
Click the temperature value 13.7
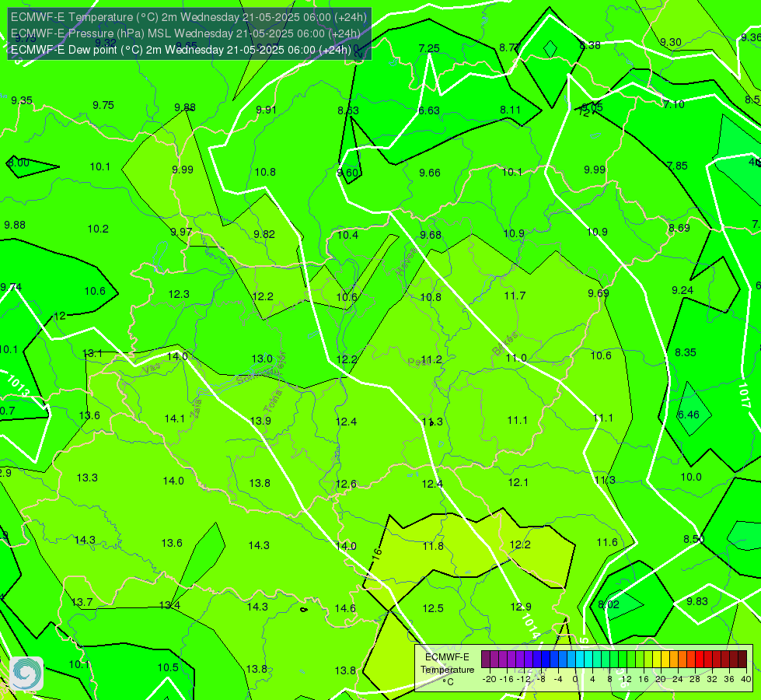(x=82, y=602)
